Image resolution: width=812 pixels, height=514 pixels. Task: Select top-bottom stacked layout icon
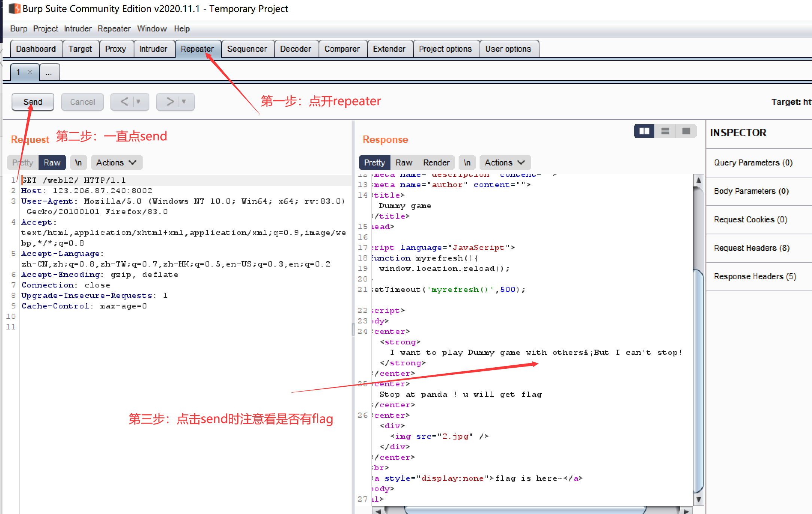pos(665,131)
